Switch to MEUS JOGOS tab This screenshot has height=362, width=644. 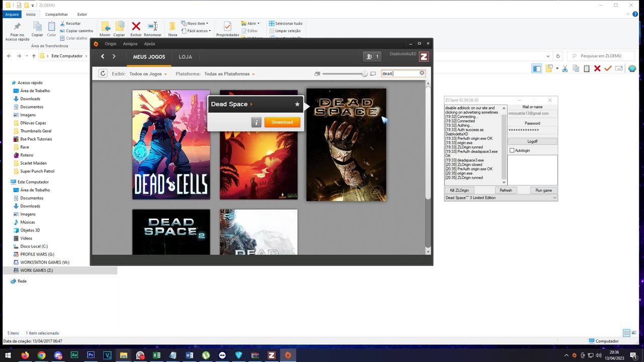coord(149,57)
